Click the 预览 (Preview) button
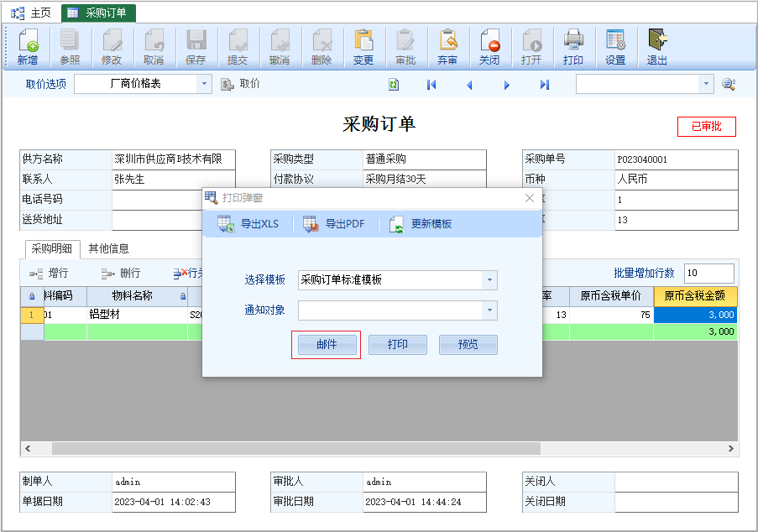 click(468, 345)
